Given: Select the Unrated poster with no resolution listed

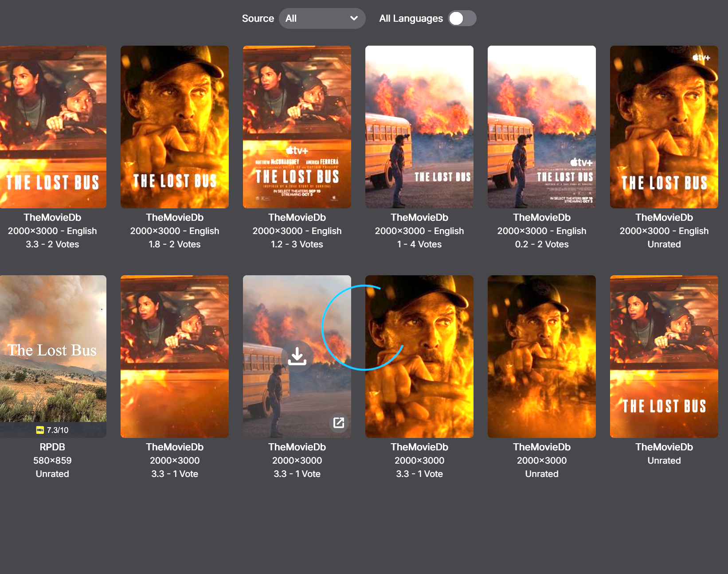Looking at the screenshot, I should [664, 356].
